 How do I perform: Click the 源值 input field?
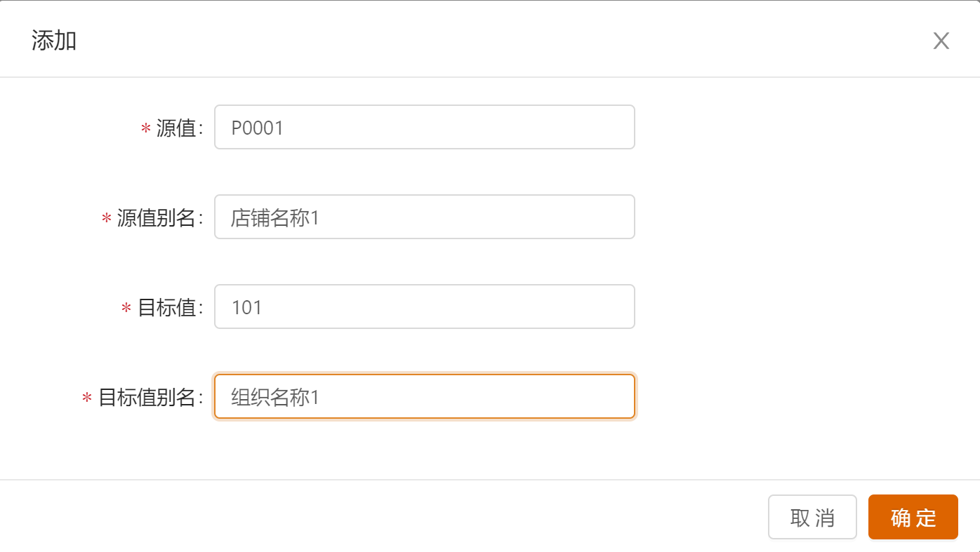click(424, 127)
